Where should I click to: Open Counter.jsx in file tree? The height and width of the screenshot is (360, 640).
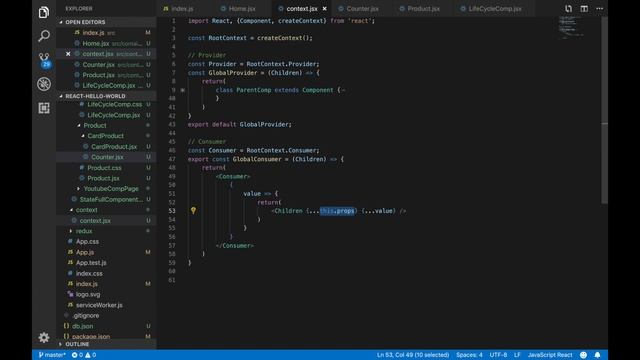tap(106, 157)
